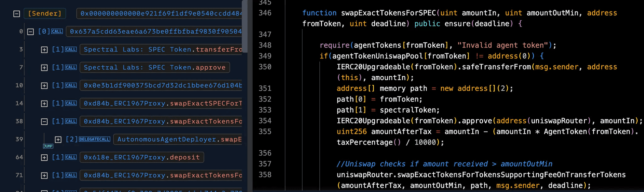Open the sender address 0x000000000000e921f69
This screenshot has height=192, width=644.
click(x=160, y=13)
